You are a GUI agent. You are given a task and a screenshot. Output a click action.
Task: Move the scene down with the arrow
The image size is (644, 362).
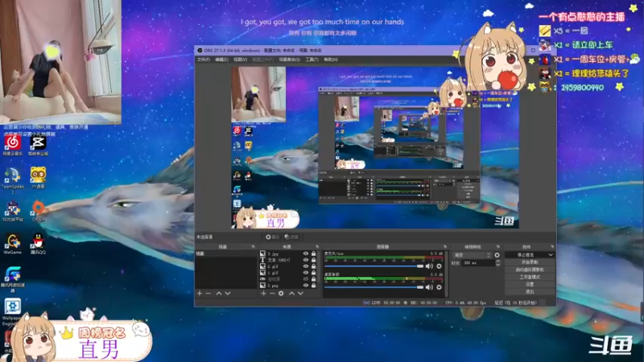click(228, 294)
